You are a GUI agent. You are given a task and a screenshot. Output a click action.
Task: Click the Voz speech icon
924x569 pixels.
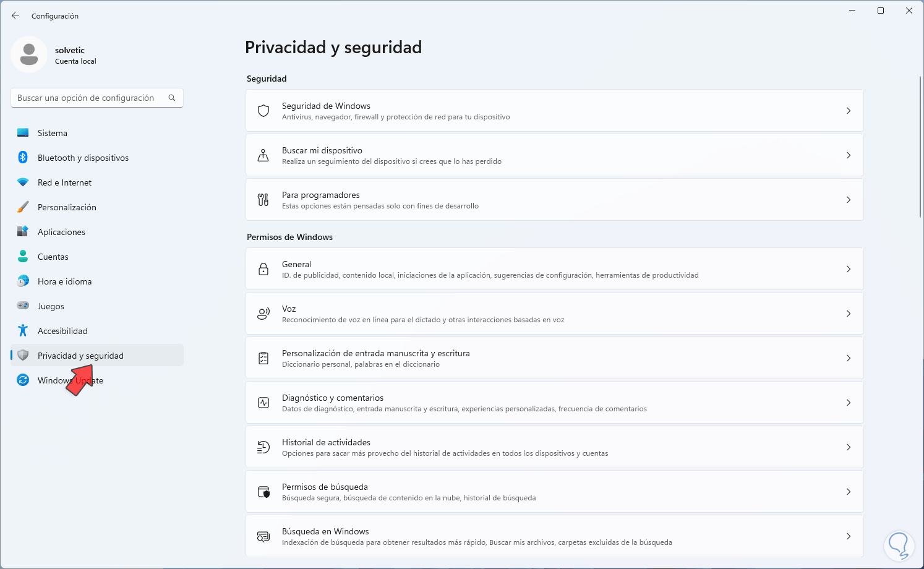coord(263,314)
